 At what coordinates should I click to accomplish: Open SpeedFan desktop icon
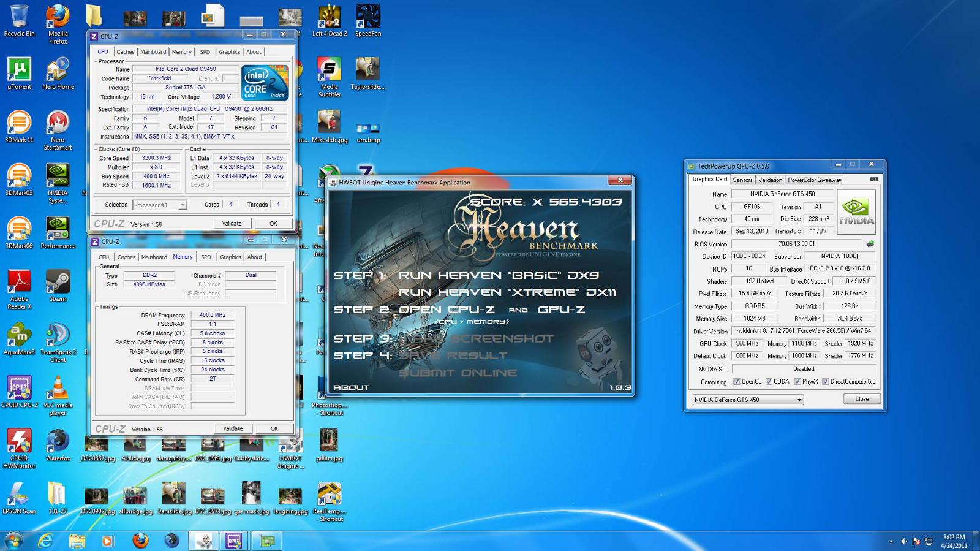coord(367,20)
